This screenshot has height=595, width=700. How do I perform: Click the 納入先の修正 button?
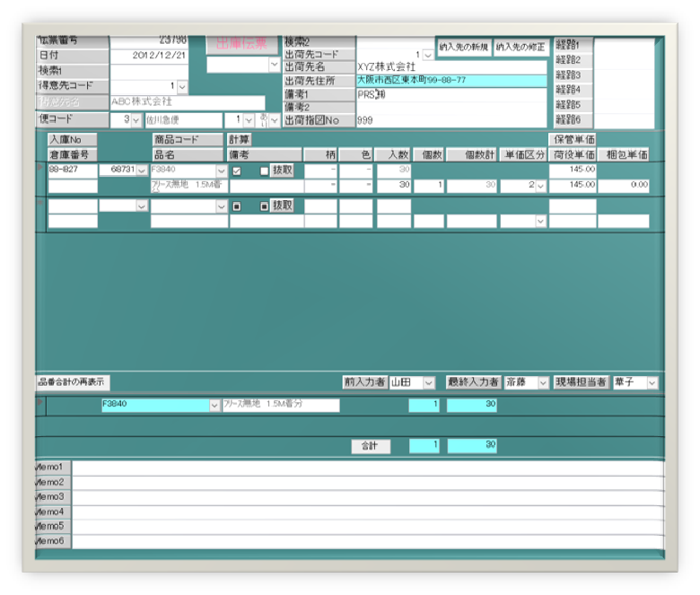[x=521, y=47]
